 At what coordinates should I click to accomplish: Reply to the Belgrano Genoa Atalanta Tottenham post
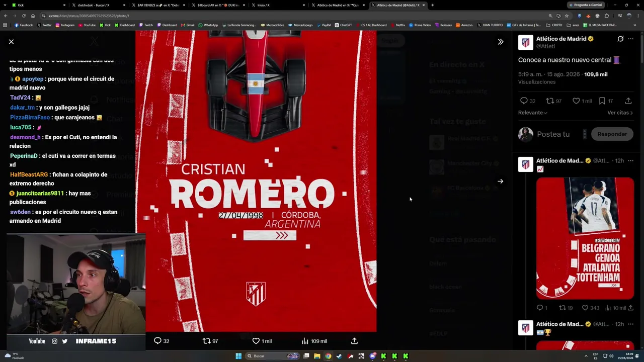click(x=542, y=308)
